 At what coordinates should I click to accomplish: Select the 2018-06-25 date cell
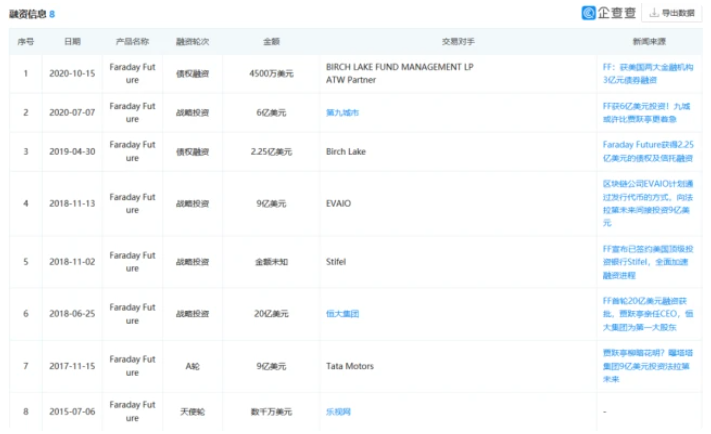[73, 313]
